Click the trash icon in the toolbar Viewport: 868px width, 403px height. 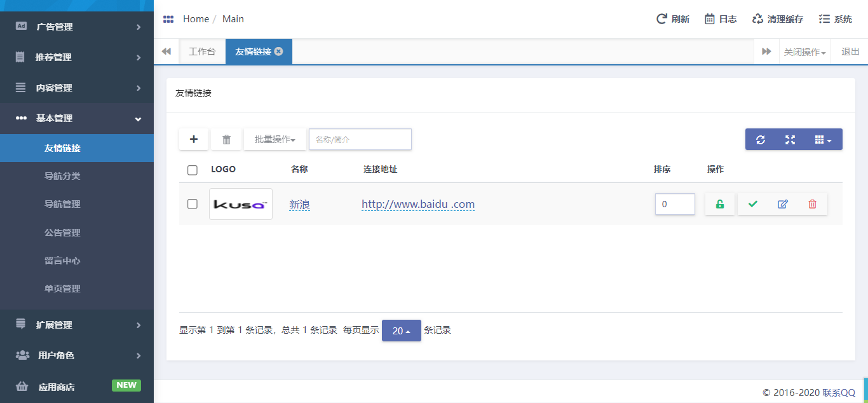coord(226,139)
